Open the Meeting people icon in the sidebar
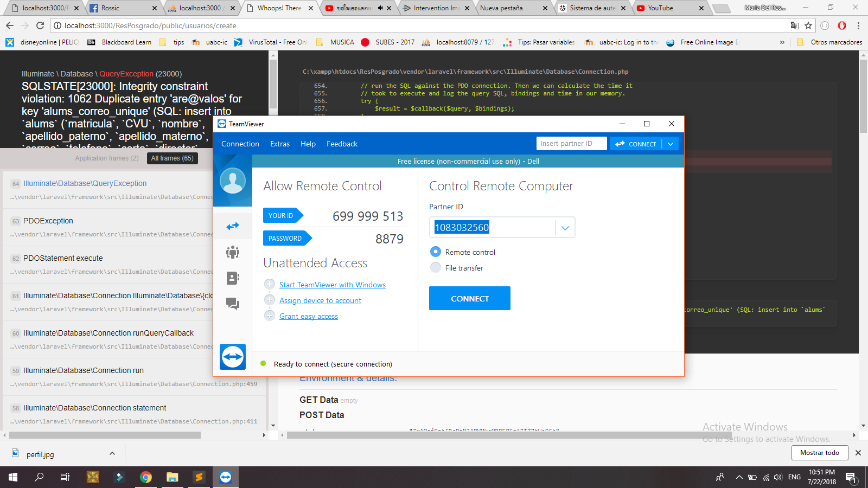 [233, 252]
